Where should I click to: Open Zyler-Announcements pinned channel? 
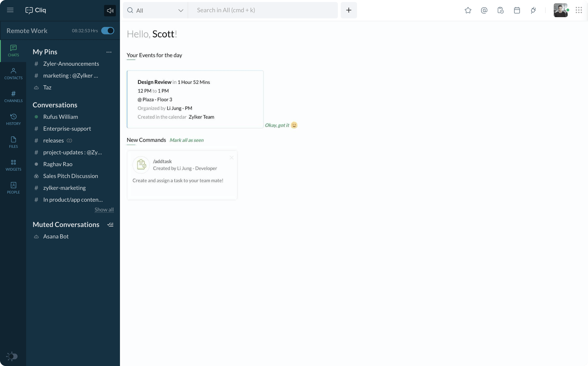pyautogui.click(x=71, y=63)
